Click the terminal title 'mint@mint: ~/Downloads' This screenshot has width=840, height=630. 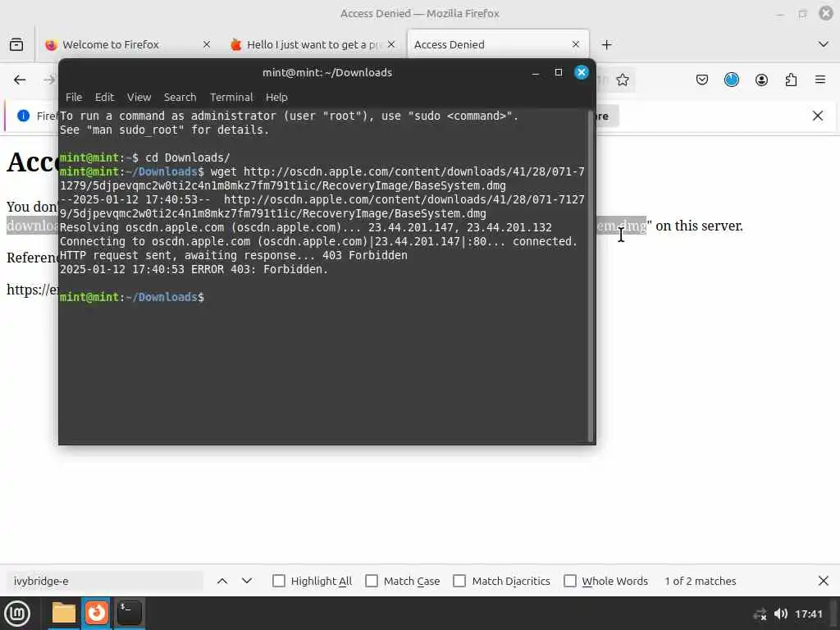[327, 72]
